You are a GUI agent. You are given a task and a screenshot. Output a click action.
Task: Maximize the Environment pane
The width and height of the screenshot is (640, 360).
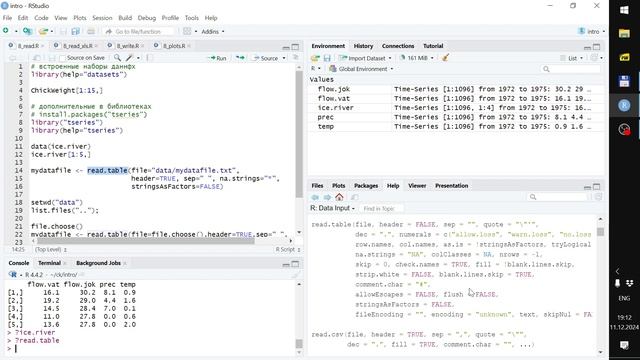pos(597,47)
